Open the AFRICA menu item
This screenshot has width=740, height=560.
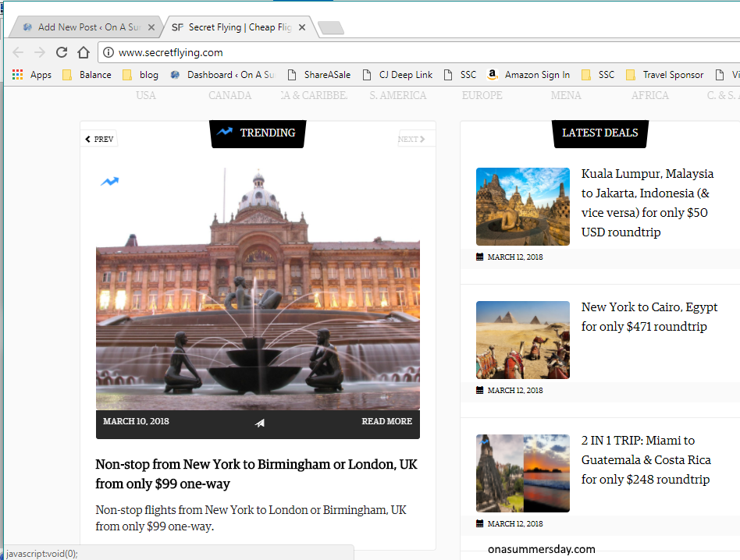pyautogui.click(x=650, y=95)
